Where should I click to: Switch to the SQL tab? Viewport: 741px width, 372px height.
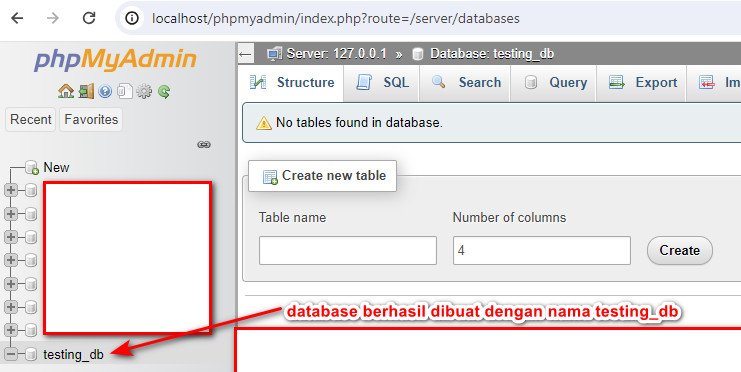coord(381,83)
